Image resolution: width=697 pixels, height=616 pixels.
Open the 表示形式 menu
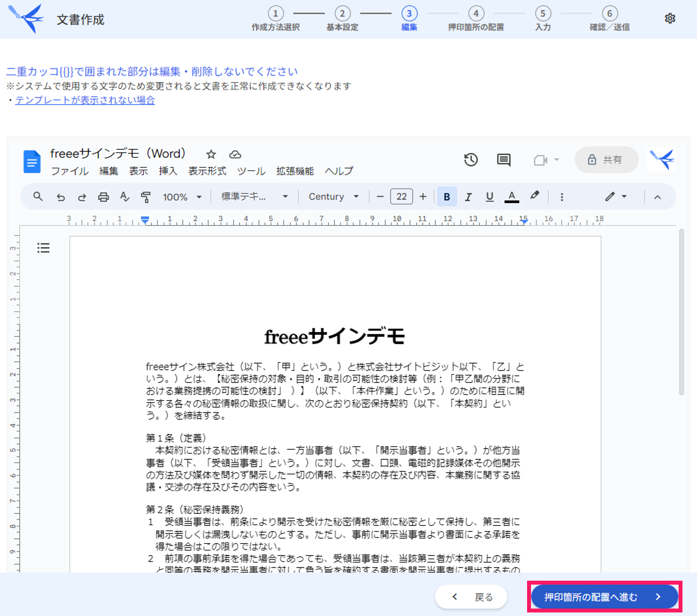[207, 171]
